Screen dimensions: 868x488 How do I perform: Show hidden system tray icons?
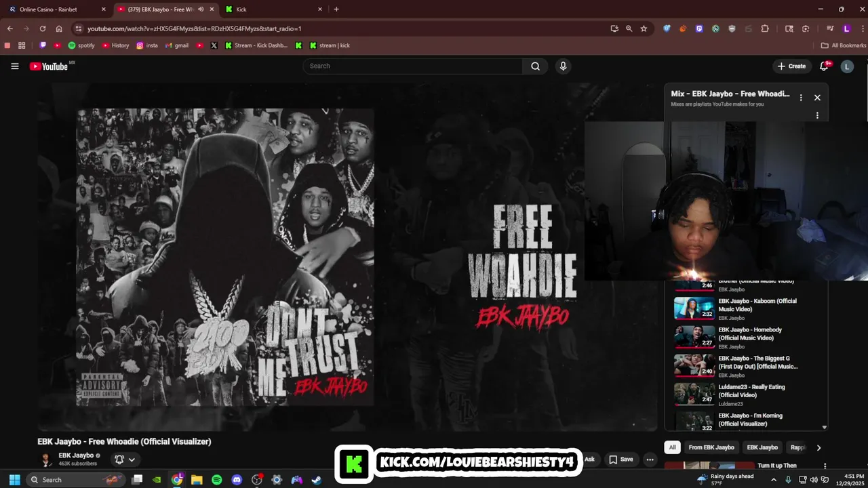coord(774,479)
